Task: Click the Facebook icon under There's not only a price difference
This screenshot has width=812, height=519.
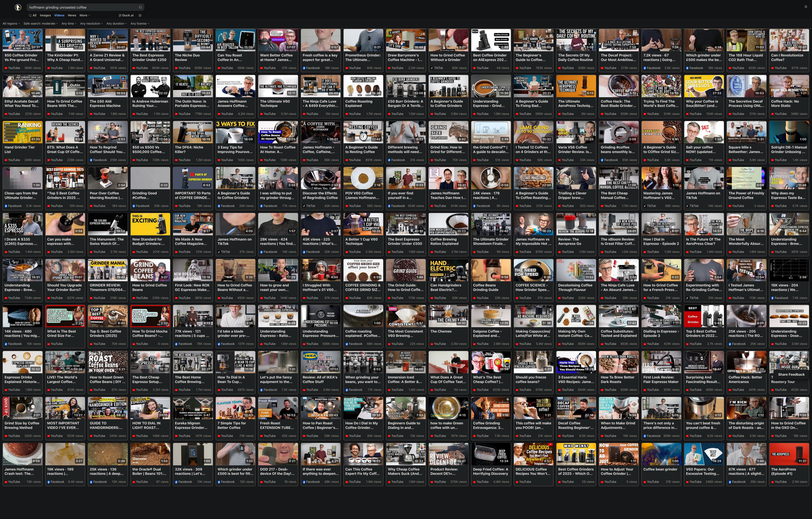Action: coord(645,436)
